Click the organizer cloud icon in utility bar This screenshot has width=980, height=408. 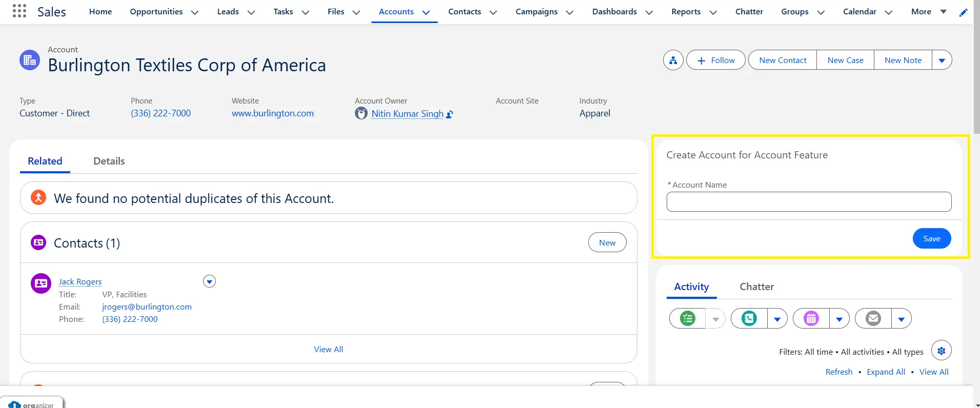click(15, 405)
